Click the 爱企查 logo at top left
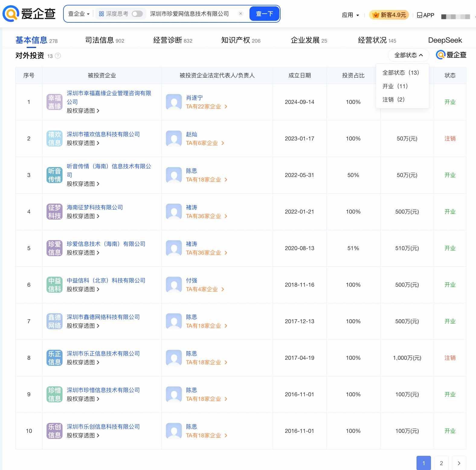The height and width of the screenshot is (470, 476). tap(29, 14)
